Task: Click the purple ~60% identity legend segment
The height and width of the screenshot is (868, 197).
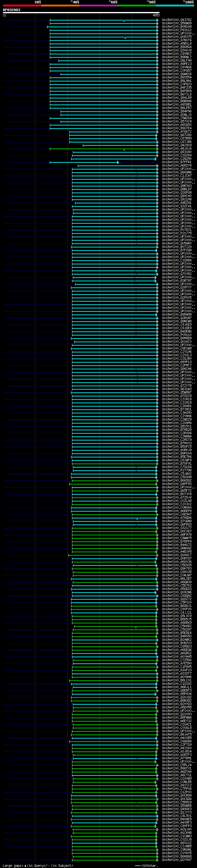Action: click(99, 6)
